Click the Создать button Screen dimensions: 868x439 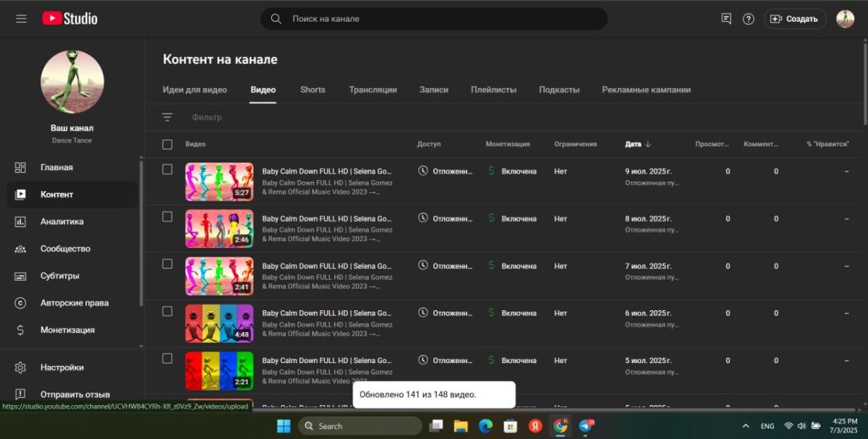(795, 19)
